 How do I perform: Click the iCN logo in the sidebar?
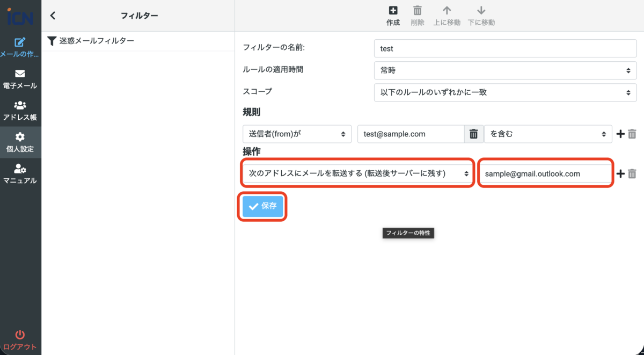coord(20,16)
